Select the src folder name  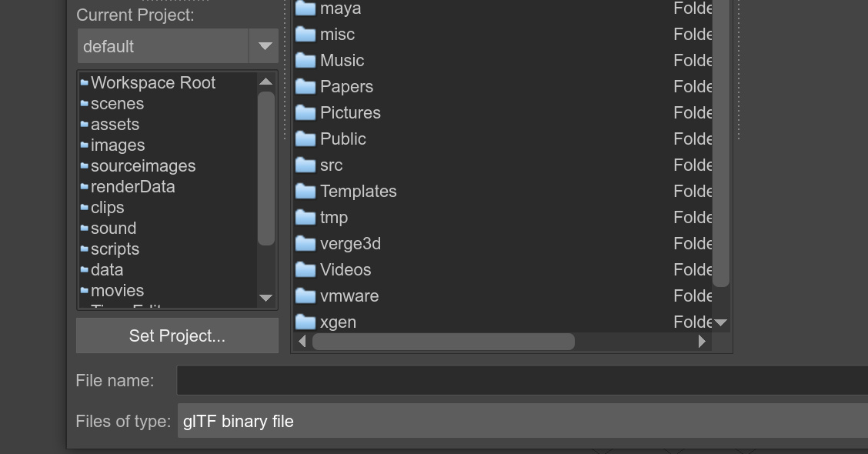(x=331, y=165)
